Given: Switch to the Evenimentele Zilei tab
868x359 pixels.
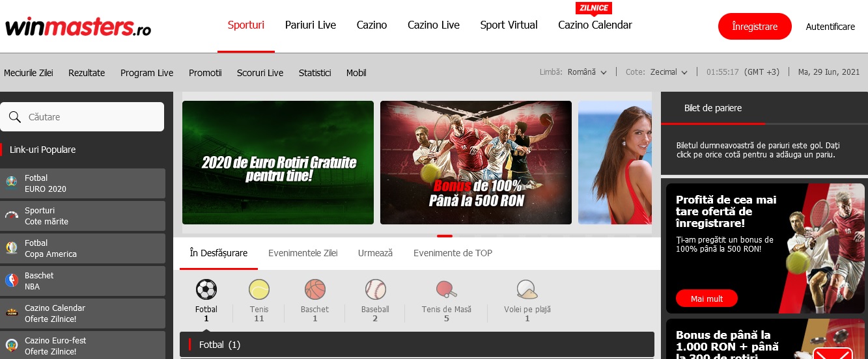Looking at the screenshot, I should click(x=303, y=253).
